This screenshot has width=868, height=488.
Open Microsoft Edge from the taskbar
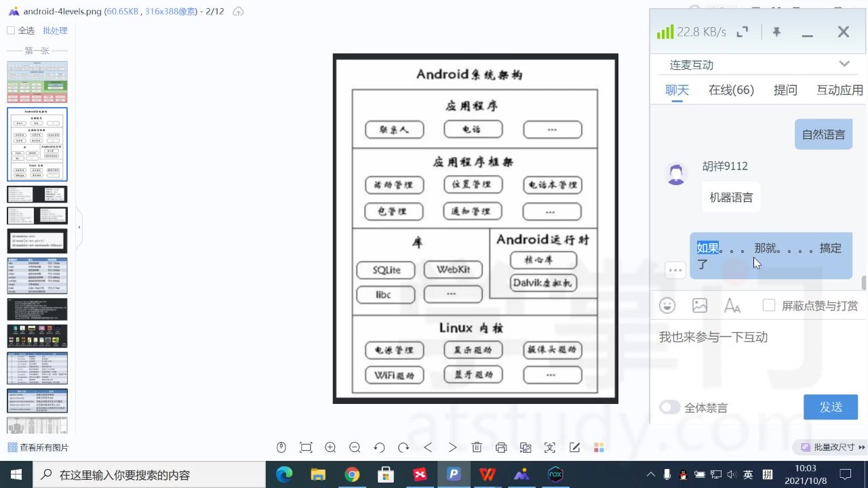pyautogui.click(x=284, y=474)
